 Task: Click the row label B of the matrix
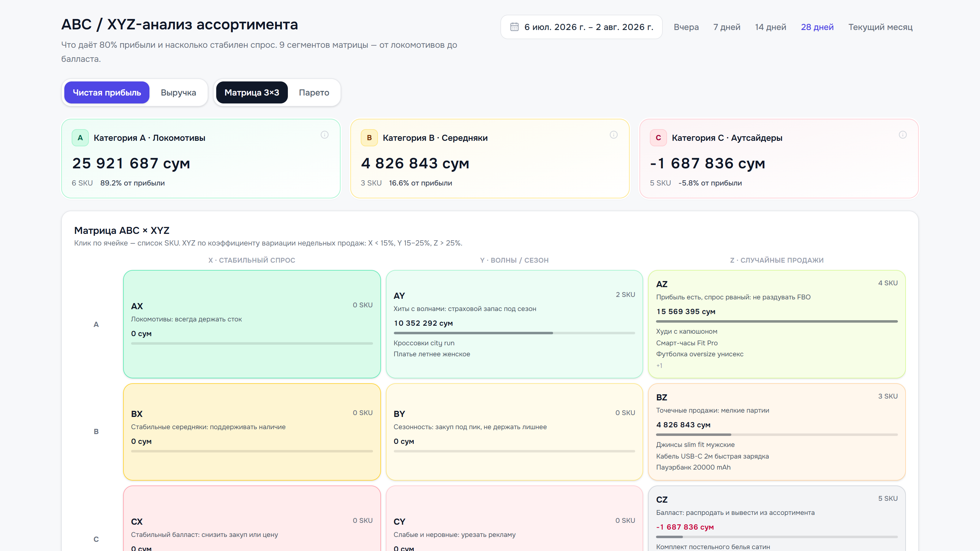coord(96,432)
